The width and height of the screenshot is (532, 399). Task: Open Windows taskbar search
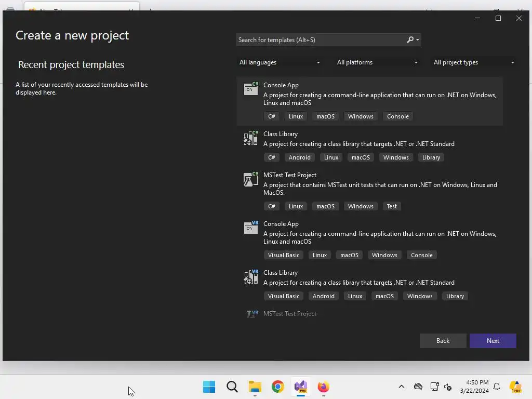click(232, 387)
